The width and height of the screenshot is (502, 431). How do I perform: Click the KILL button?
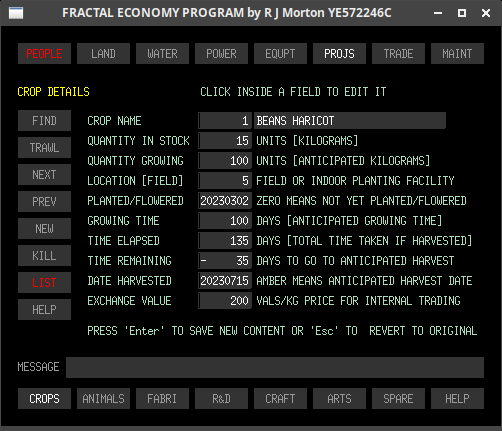[44, 256]
